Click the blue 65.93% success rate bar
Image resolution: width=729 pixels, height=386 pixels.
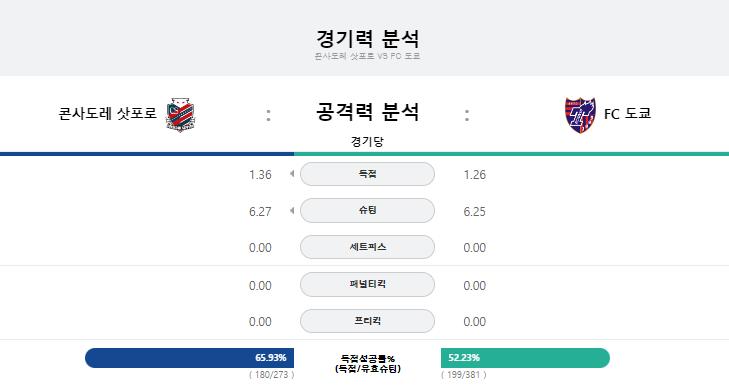click(x=189, y=358)
